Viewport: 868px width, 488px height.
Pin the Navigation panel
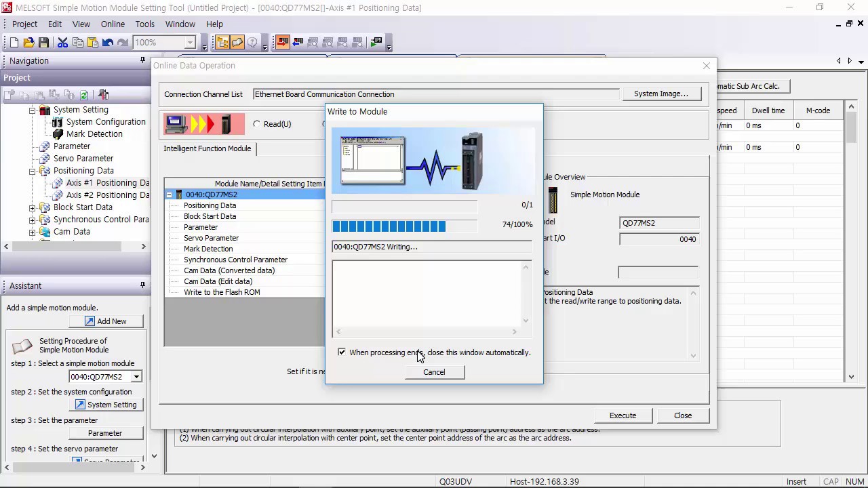click(142, 60)
